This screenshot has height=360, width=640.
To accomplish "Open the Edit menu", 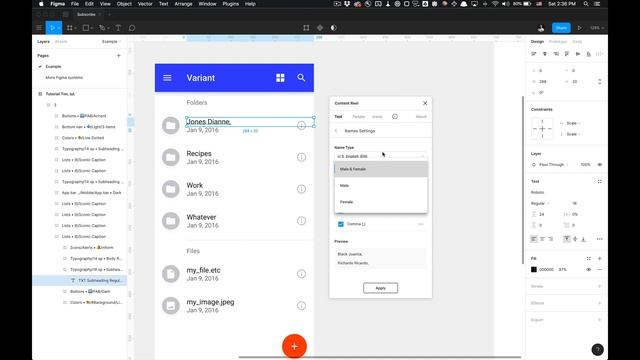I will (89, 4).
